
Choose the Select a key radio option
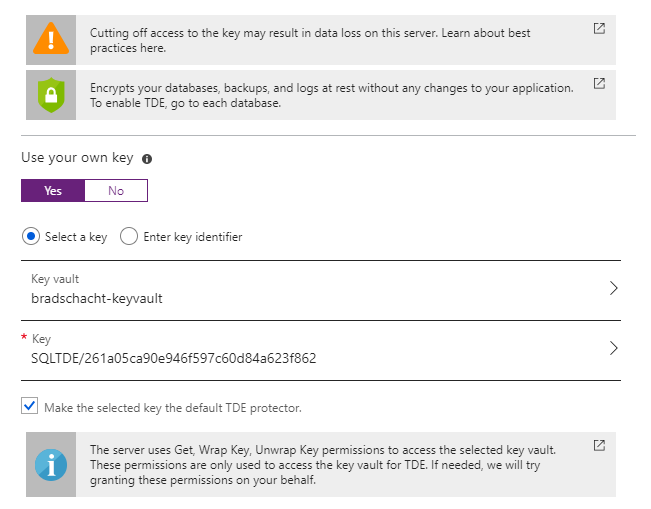(x=31, y=237)
